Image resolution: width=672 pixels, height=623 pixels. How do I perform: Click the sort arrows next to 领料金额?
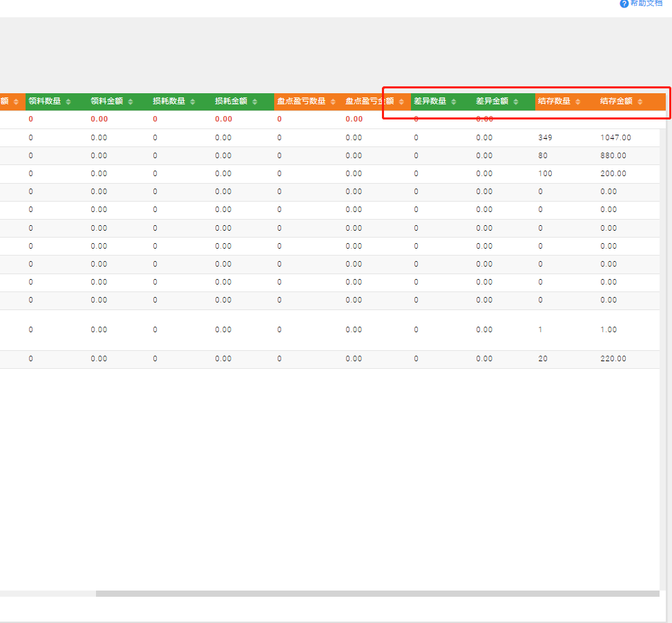(x=131, y=102)
